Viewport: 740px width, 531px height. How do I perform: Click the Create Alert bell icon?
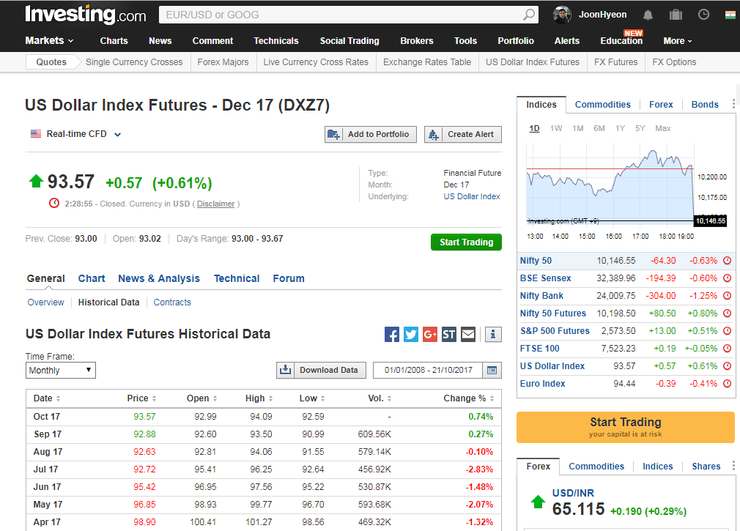(433, 135)
